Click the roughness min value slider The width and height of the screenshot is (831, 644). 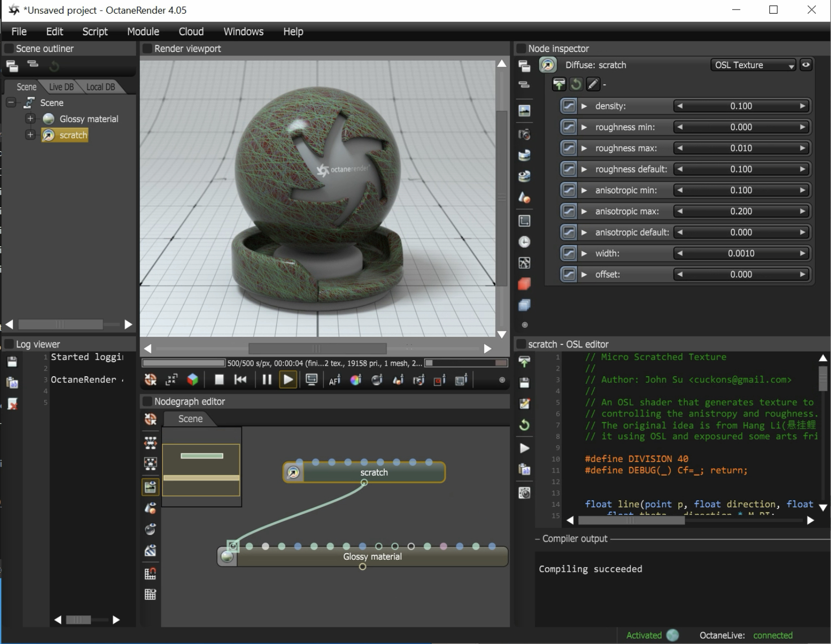click(x=741, y=127)
